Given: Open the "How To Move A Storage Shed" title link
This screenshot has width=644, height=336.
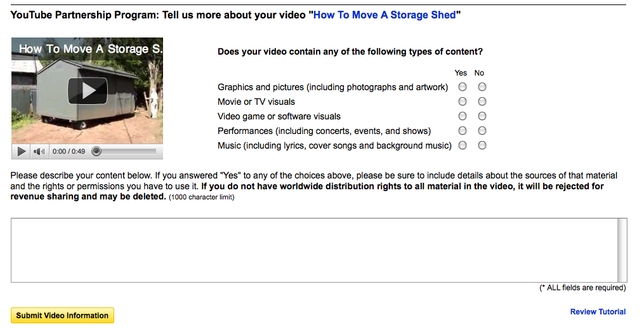Looking at the screenshot, I should 384,15.
